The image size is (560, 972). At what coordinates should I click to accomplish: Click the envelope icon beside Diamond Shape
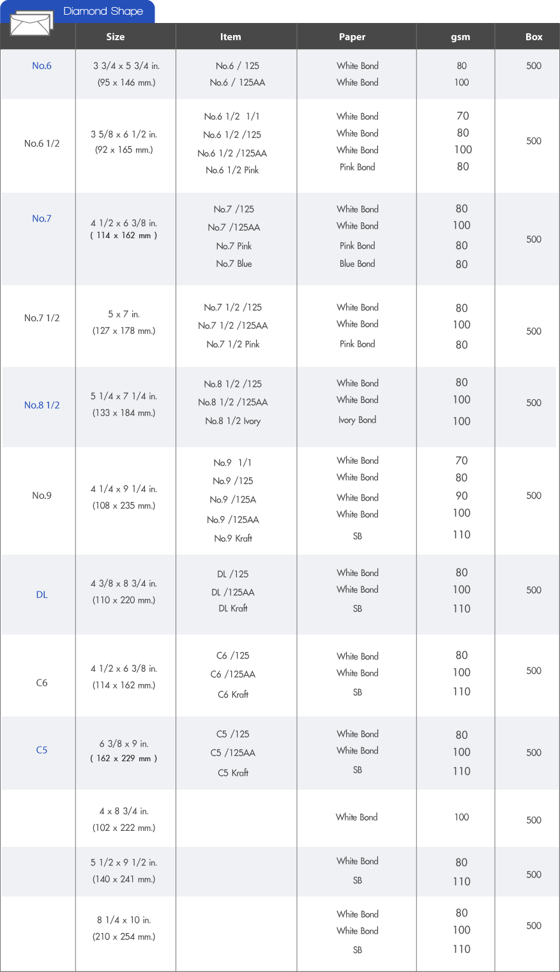click(x=32, y=26)
